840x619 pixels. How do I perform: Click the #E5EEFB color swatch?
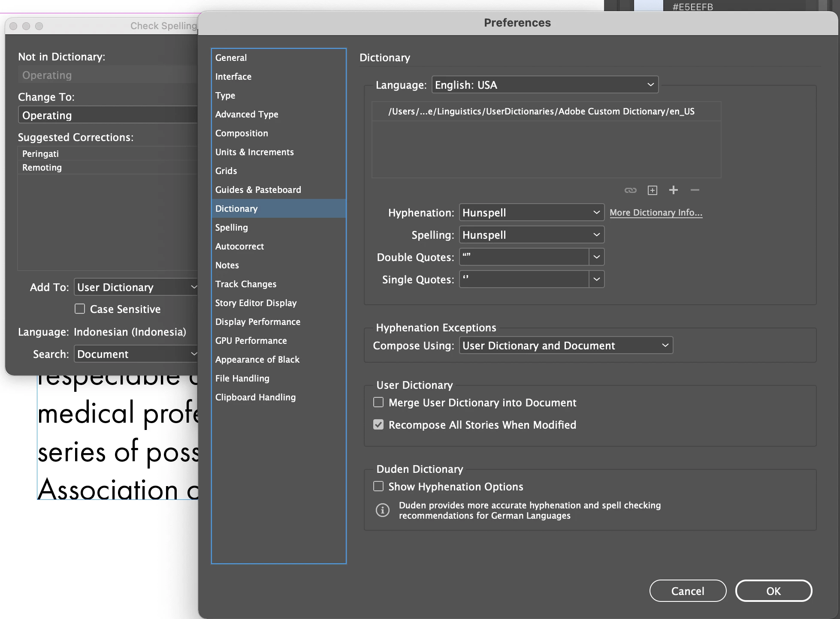pos(648,6)
